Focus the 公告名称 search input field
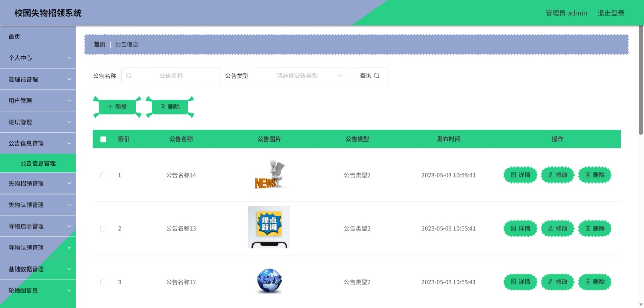The height and width of the screenshot is (308, 644). [171, 76]
